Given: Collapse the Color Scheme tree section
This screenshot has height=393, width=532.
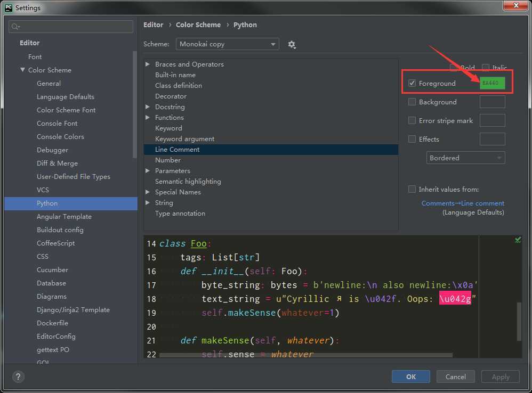Looking at the screenshot, I should (x=22, y=70).
